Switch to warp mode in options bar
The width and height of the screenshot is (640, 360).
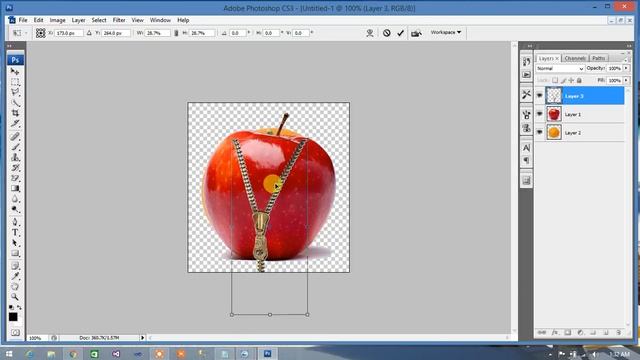click(370, 33)
